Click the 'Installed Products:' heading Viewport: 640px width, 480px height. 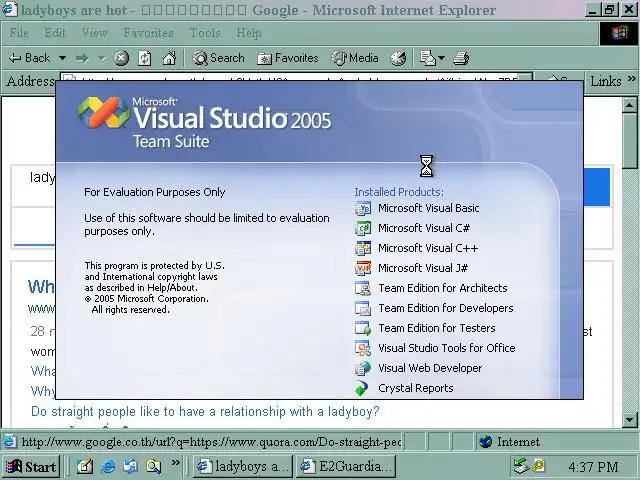click(x=399, y=192)
